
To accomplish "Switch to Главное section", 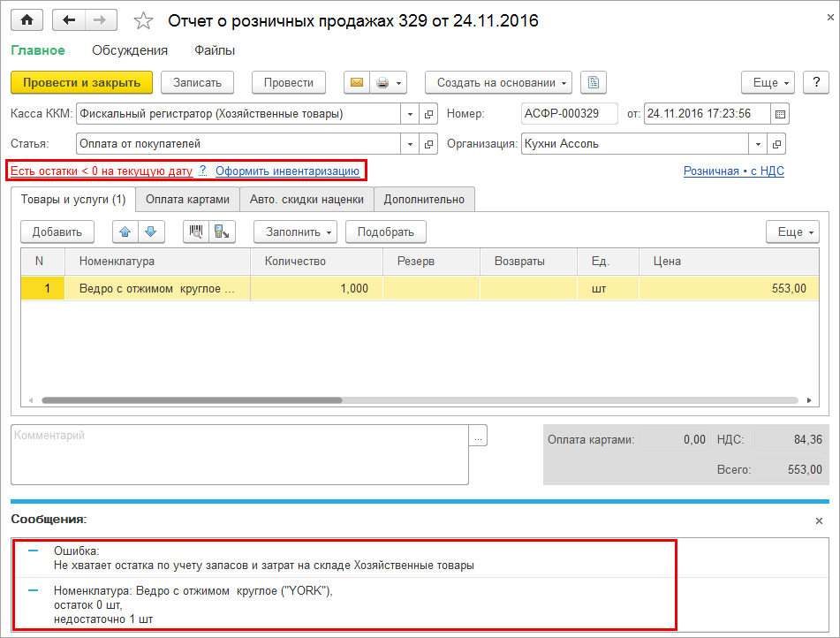I will click(38, 50).
